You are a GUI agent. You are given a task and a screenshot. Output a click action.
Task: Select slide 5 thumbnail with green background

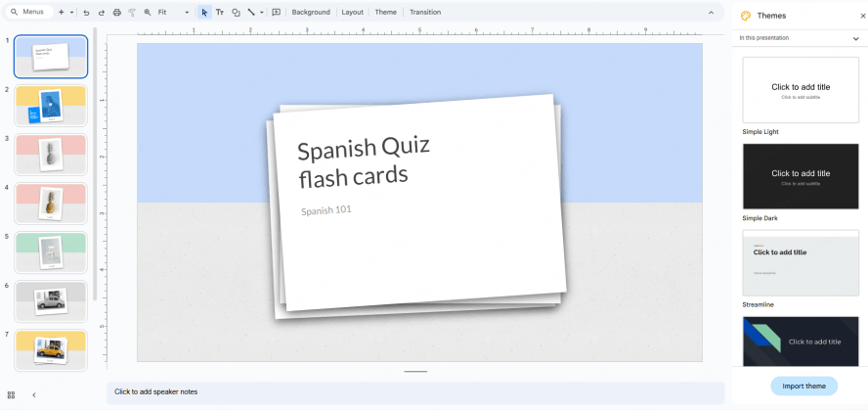tap(51, 252)
